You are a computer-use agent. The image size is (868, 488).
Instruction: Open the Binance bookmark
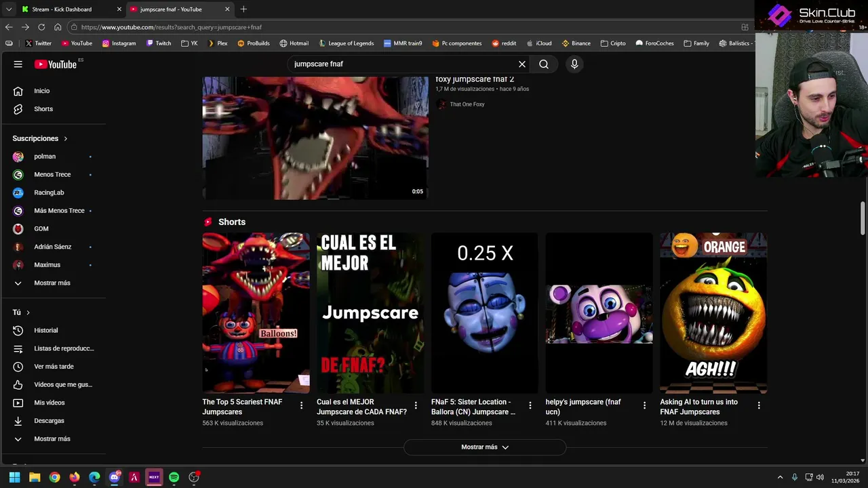click(576, 43)
